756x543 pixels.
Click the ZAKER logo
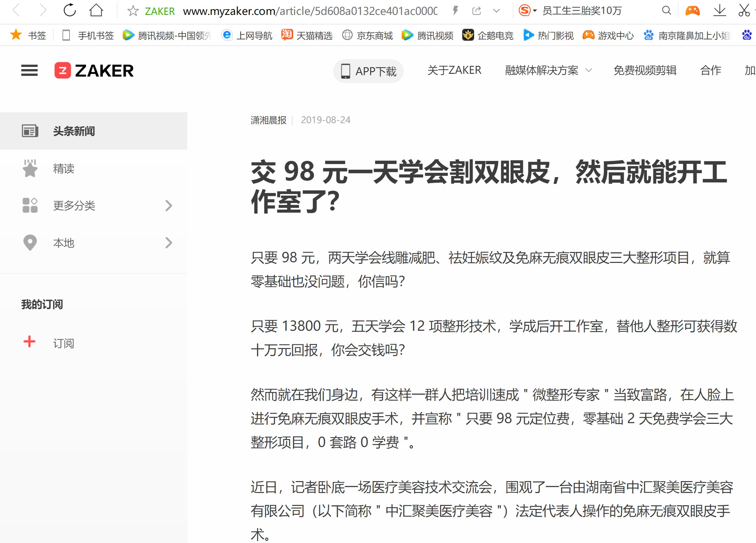click(x=94, y=71)
